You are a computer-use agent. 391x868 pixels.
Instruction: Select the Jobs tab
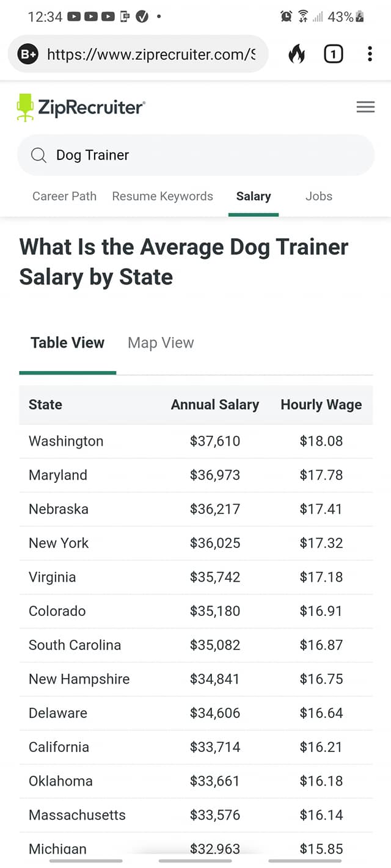pos(319,196)
